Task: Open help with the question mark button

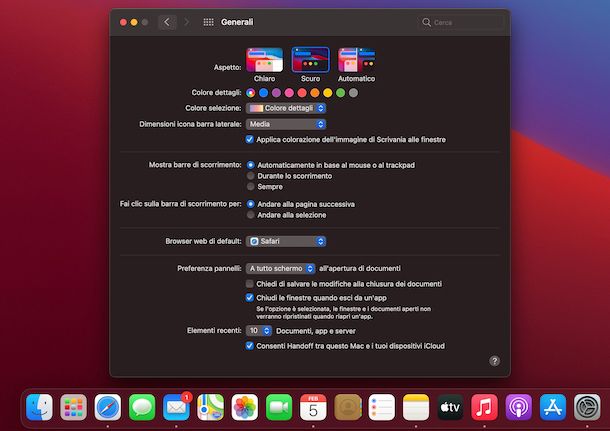Action: [x=494, y=361]
